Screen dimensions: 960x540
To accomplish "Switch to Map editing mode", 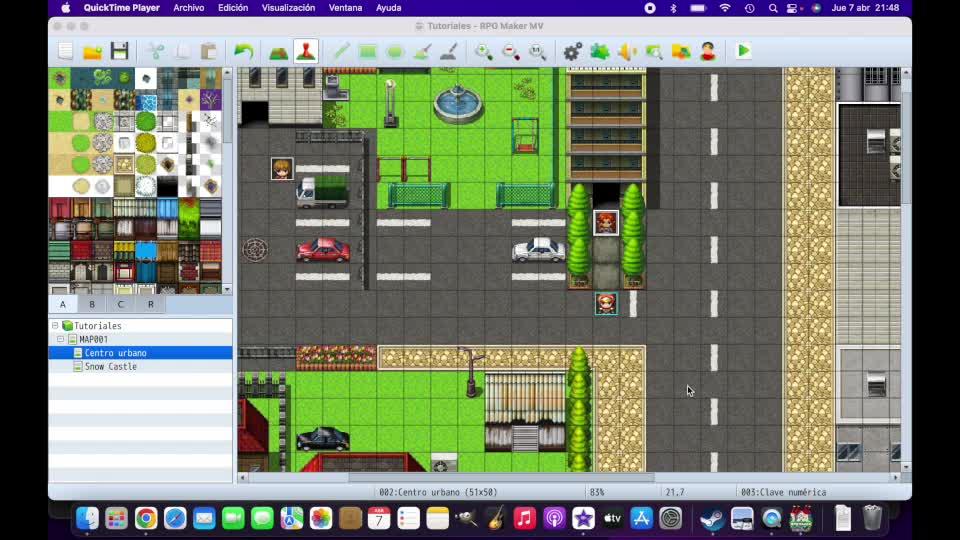I will pyautogui.click(x=278, y=51).
